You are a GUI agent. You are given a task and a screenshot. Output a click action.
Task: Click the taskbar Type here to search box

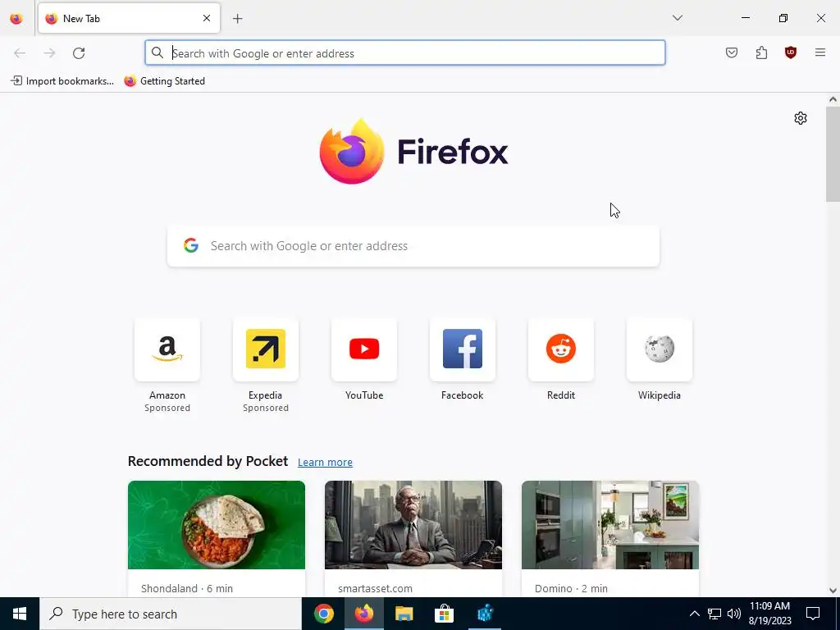click(171, 614)
